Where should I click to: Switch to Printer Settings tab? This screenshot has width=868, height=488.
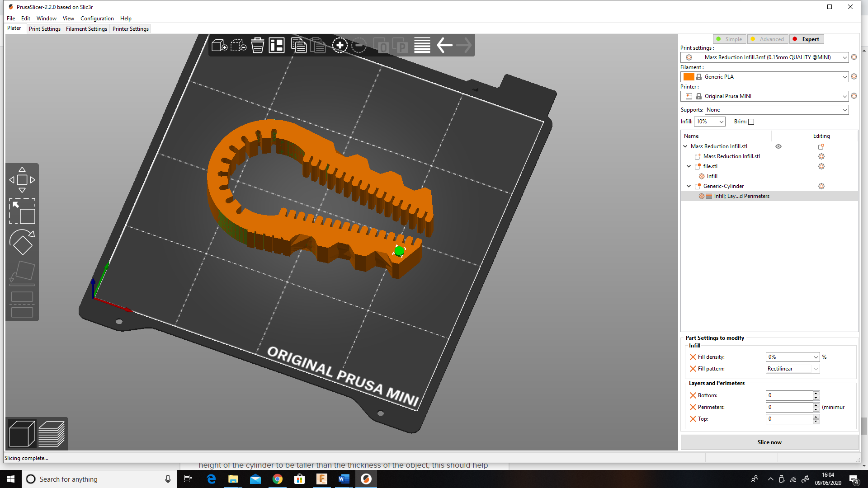[131, 29]
